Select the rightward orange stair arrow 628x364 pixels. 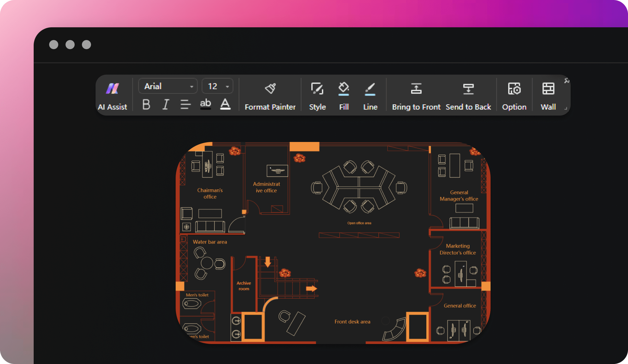click(x=312, y=288)
